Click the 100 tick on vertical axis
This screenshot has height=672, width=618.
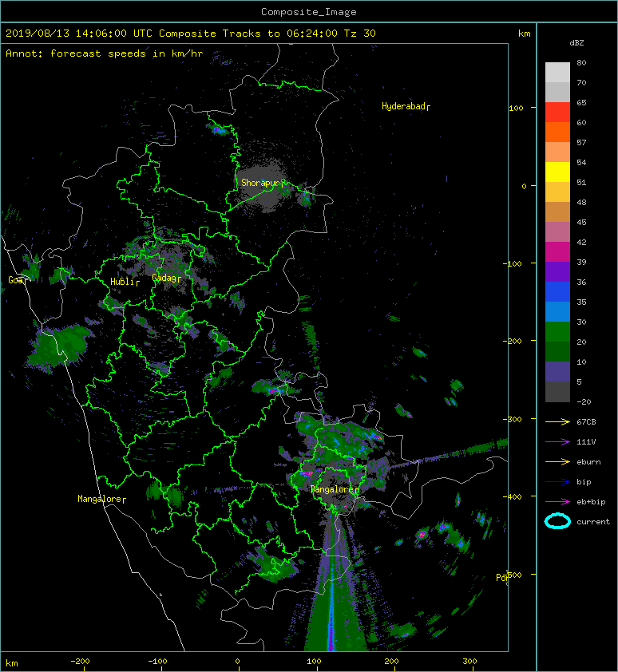(x=516, y=108)
